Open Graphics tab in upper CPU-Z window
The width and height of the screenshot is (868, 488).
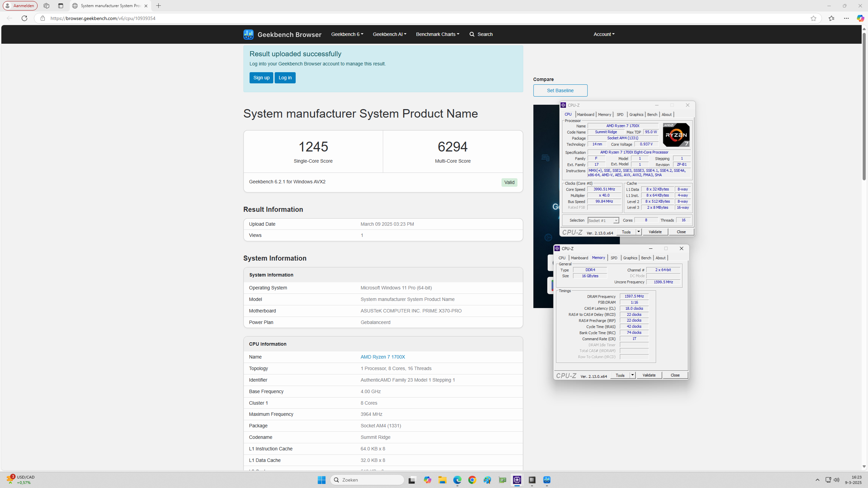pyautogui.click(x=636, y=115)
